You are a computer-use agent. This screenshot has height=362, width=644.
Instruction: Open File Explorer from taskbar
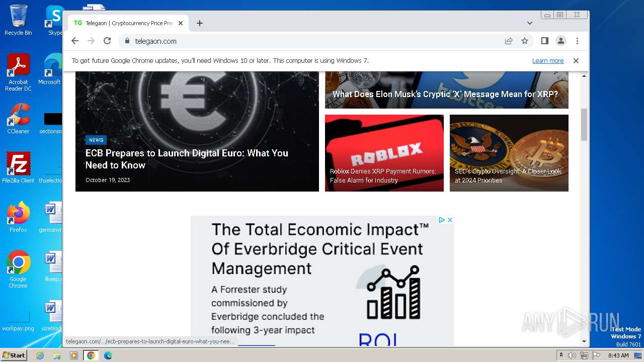[57, 355]
